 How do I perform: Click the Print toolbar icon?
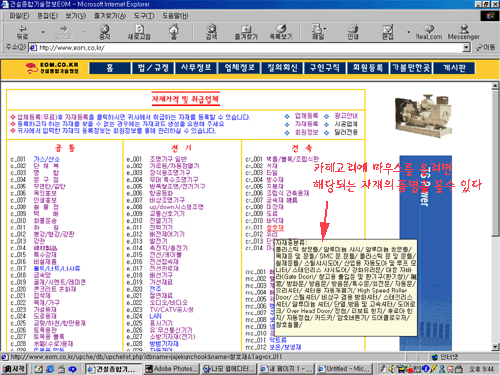[x=353, y=29]
